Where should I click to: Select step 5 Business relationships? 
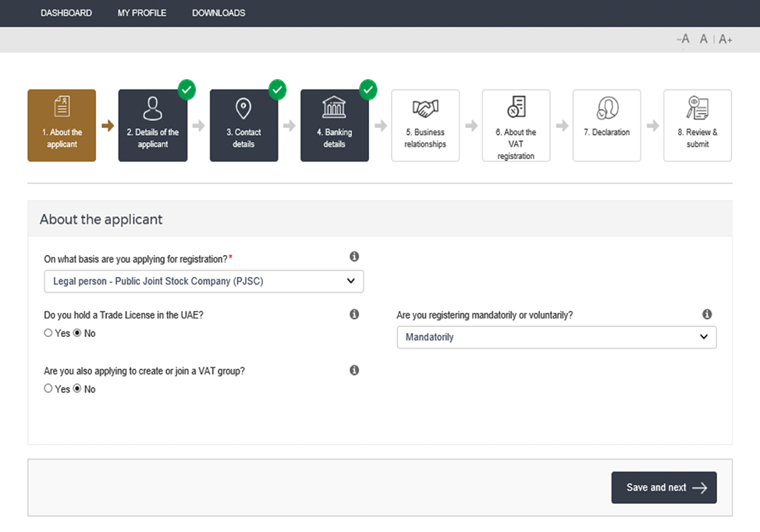tap(425, 126)
